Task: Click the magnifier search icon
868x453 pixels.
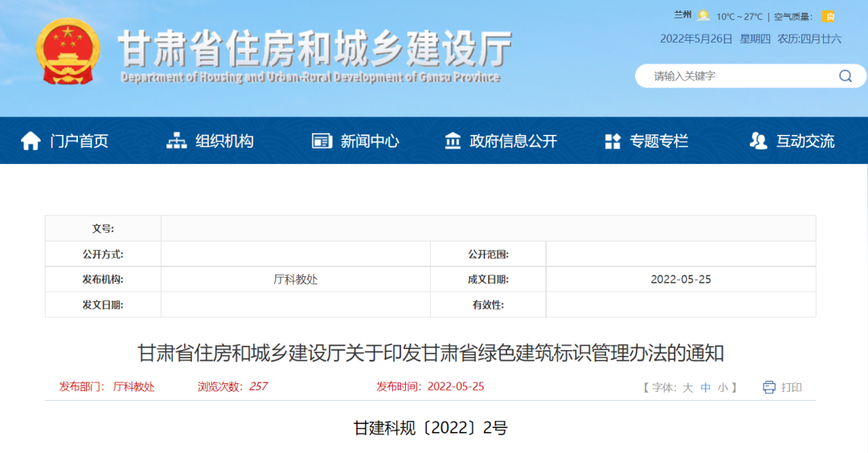Action: click(x=845, y=76)
